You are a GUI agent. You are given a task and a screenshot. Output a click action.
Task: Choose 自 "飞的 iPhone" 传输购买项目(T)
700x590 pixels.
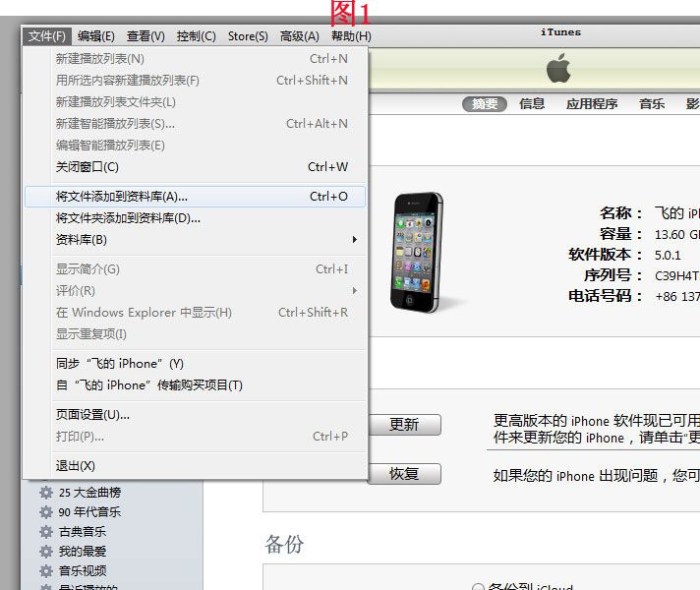click(196, 385)
